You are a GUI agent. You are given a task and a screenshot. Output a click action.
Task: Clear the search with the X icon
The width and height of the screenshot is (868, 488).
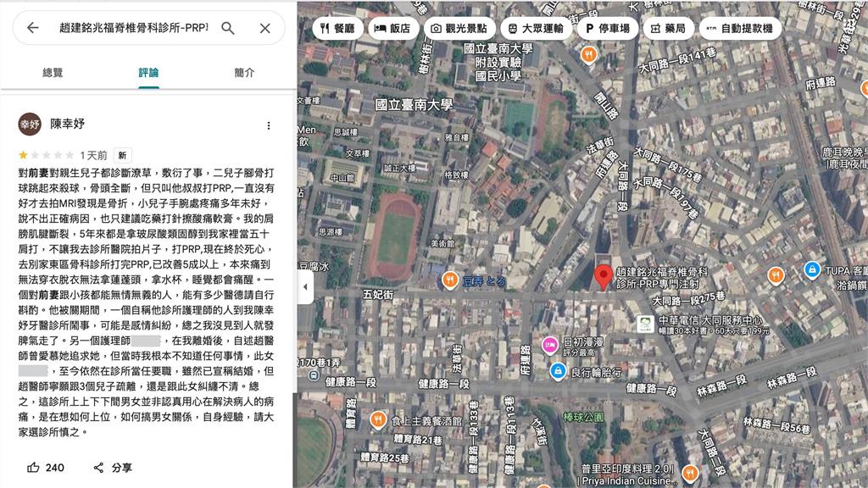click(x=265, y=28)
